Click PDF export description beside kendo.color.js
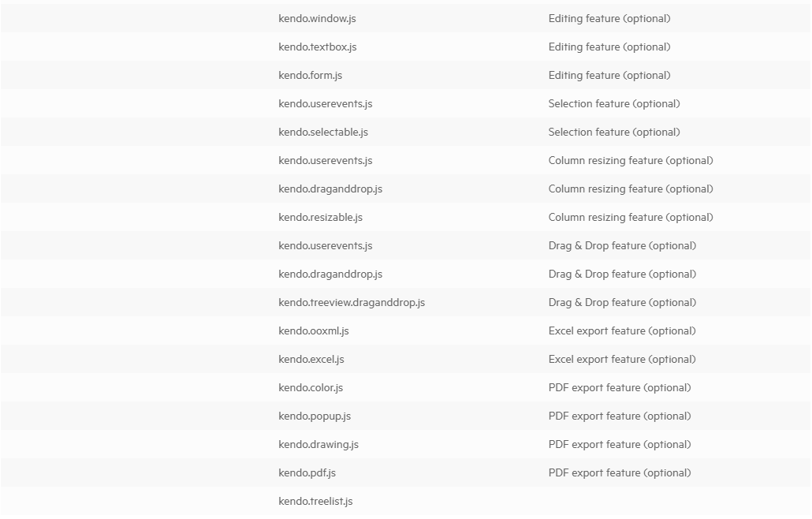812x519 pixels. click(x=620, y=388)
